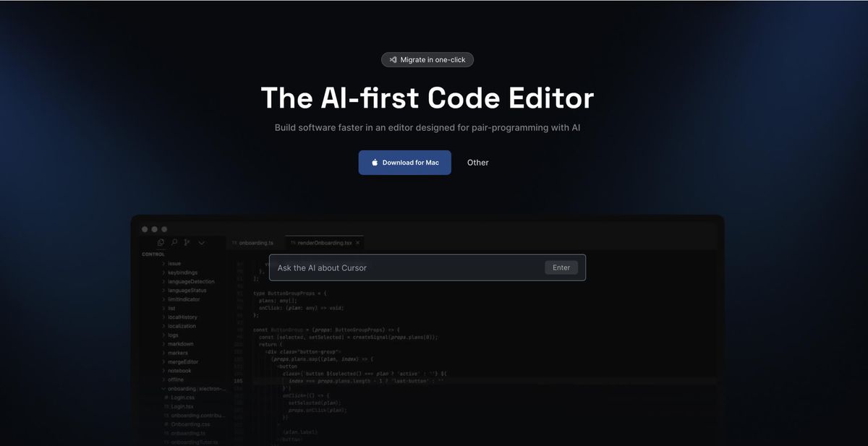
Task: Expand more sidebar views chevron
Action: click(x=201, y=243)
